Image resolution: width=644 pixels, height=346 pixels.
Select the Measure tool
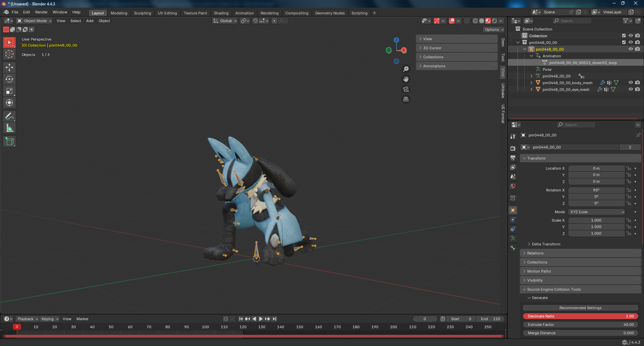click(9, 128)
